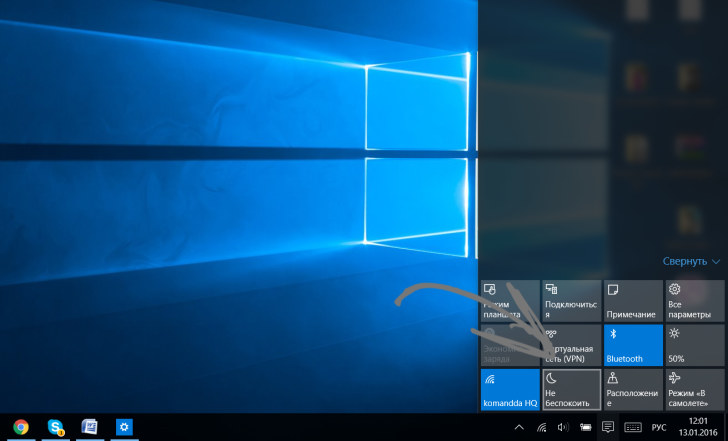Open the 'Примечание' note tile
The width and height of the screenshot is (728, 441).
633,300
